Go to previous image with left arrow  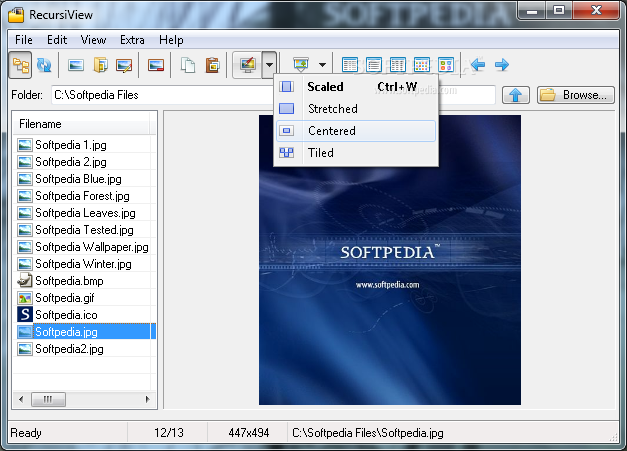click(x=478, y=64)
